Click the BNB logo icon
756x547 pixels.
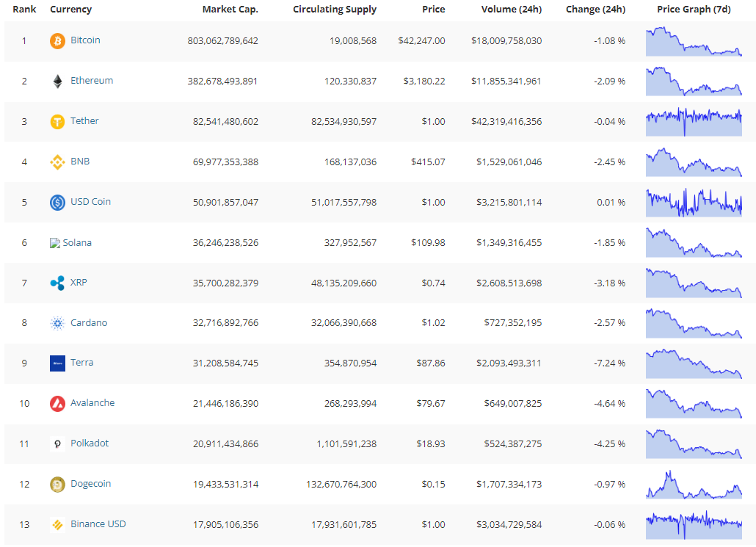[x=57, y=162]
